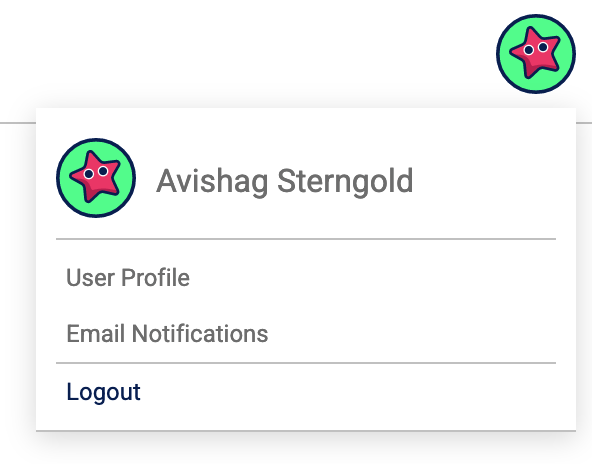This screenshot has height=464, width=592.
Task: Click the word Notifications in the menu
Action: coord(200,334)
